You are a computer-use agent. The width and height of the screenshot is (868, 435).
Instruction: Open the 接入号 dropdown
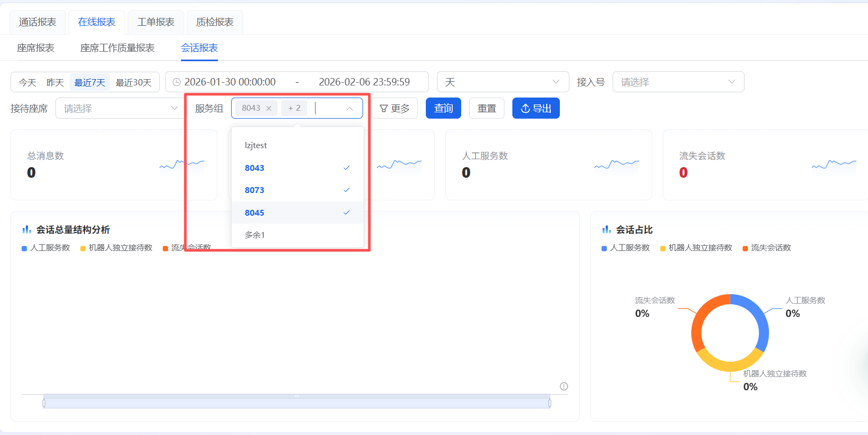678,82
